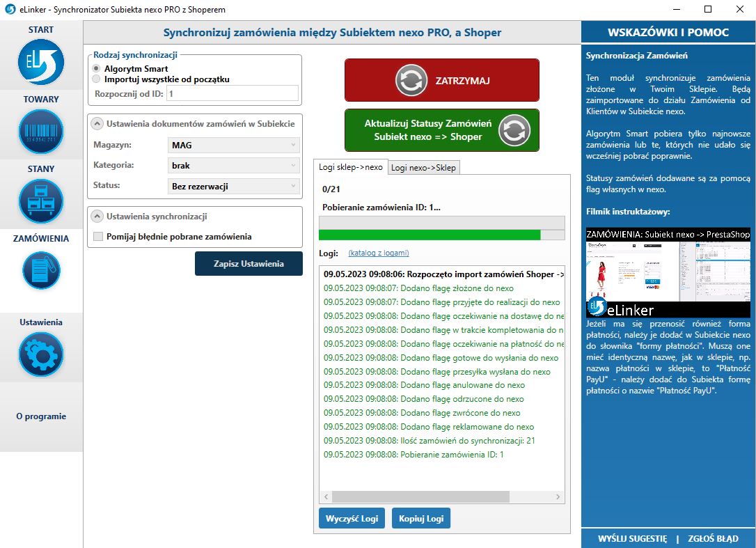The height and width of the screenshot is (548, 756).
Task: Click the sync icon on Aktualizuj Statusy button
Action: pos(514,130)
